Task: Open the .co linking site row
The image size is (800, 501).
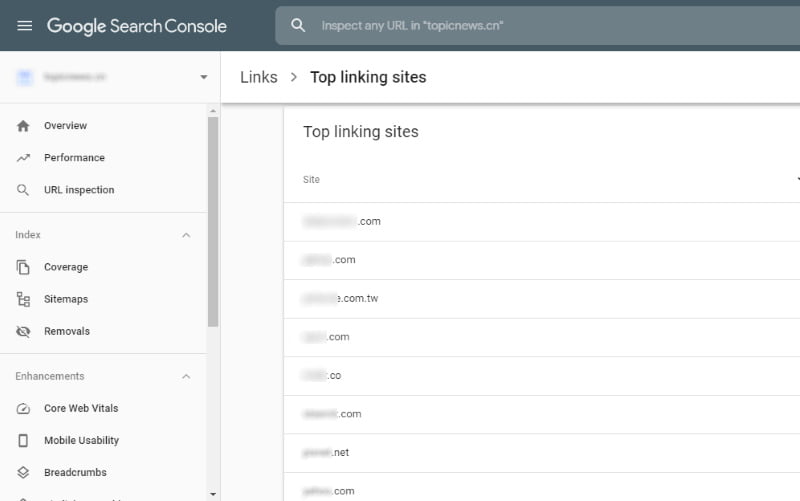Action: [x=542, y=375]
